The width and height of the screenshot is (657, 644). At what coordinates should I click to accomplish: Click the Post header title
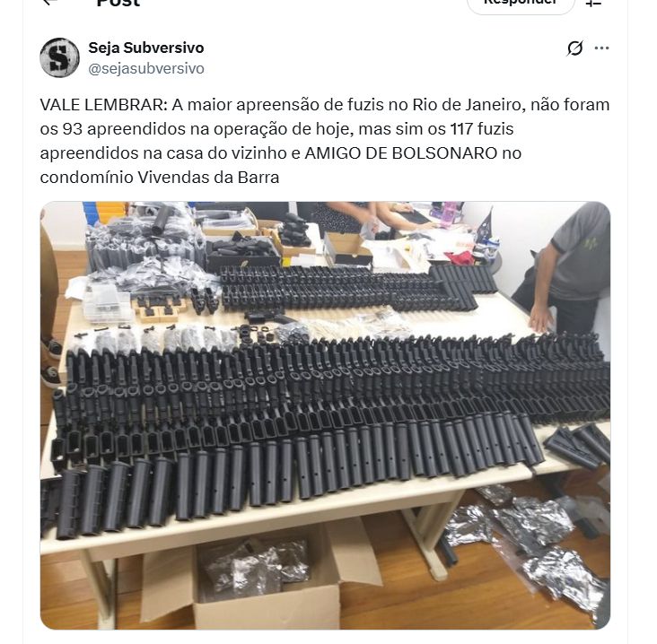click(x=118, y=3)
